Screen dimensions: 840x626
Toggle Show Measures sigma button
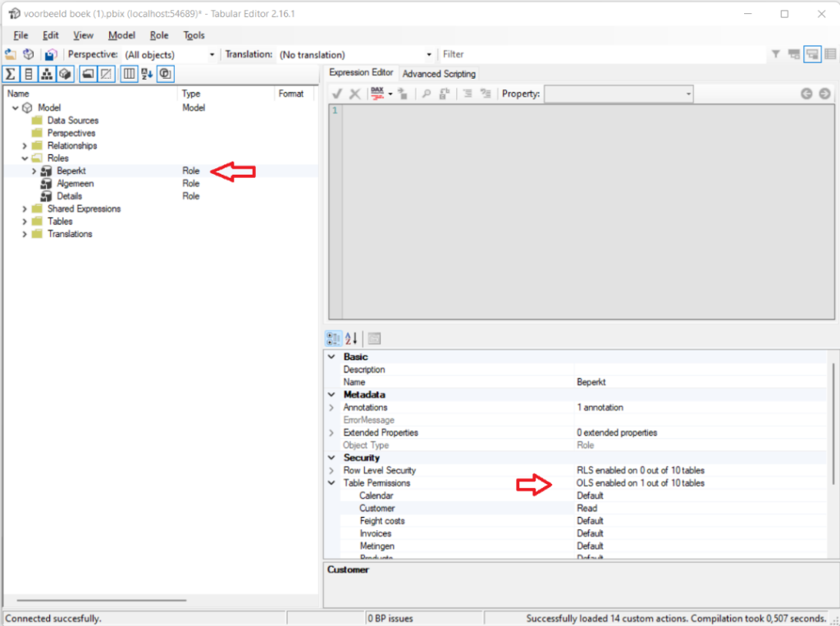coord(11,74)
